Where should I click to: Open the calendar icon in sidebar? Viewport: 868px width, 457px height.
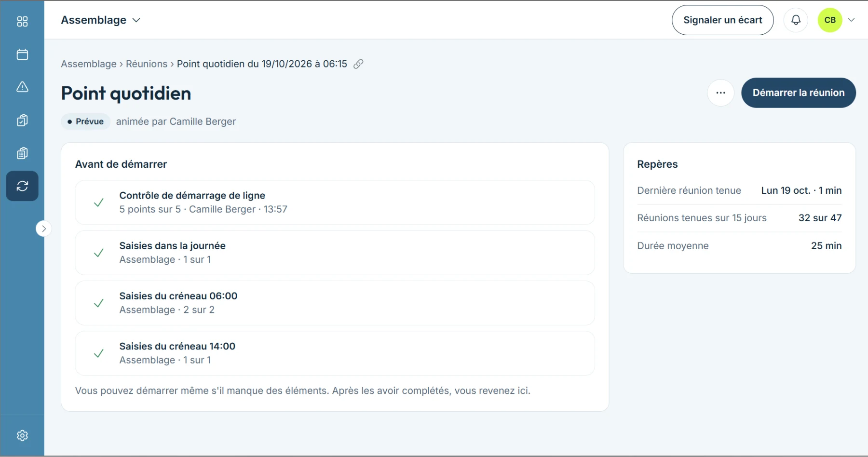click(22, 54)
